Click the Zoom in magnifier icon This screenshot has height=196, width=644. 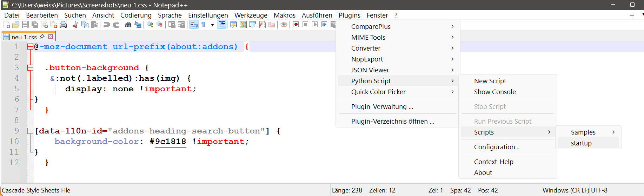pos(150,25)
